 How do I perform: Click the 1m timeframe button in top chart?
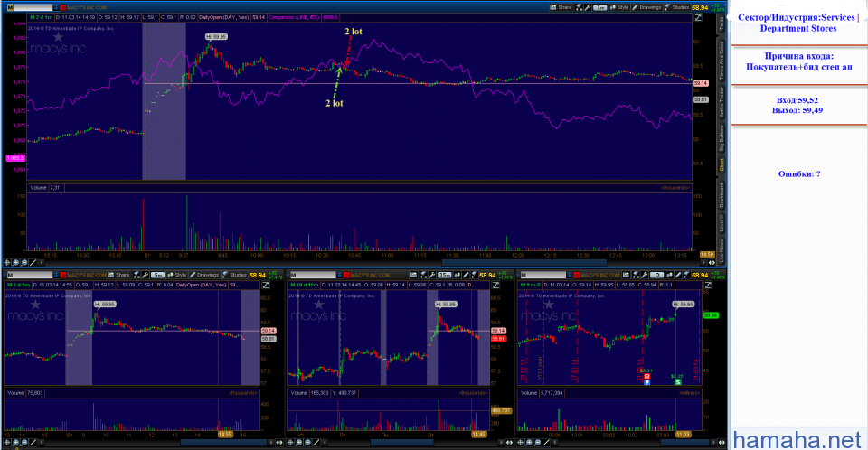coord(600,8)
